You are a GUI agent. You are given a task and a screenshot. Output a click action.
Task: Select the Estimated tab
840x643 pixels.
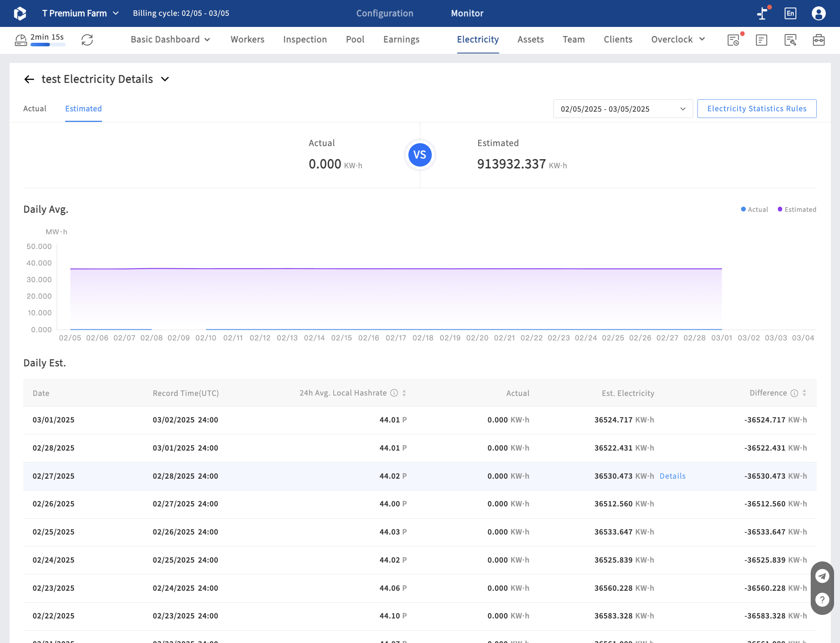(84, 108)
